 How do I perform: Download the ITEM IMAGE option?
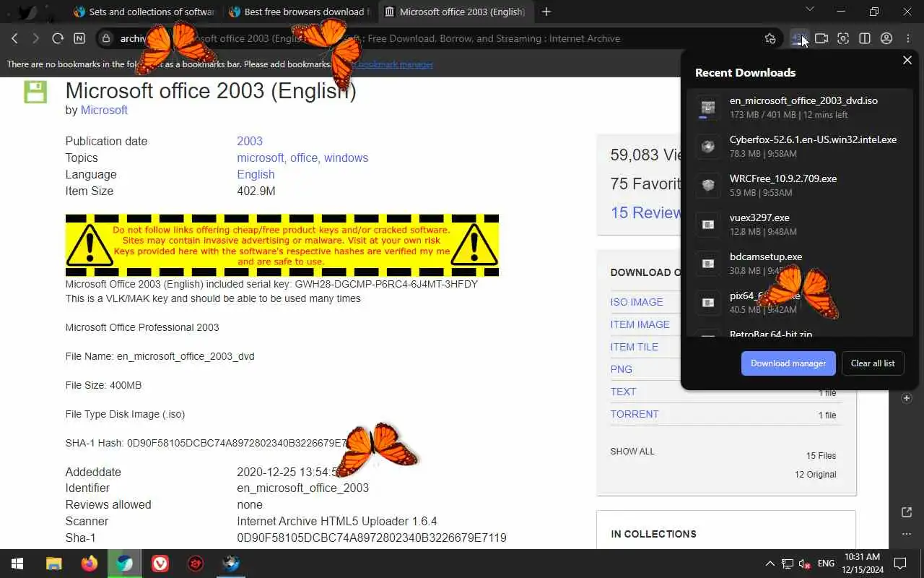[x=640, y=324]
